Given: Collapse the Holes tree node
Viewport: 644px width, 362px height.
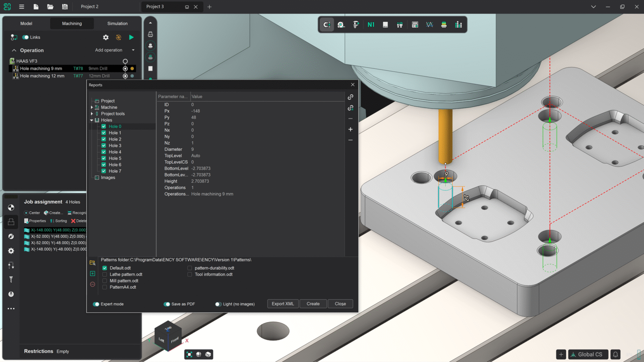Looking at the screenshot, I should (x=91, y=120).
